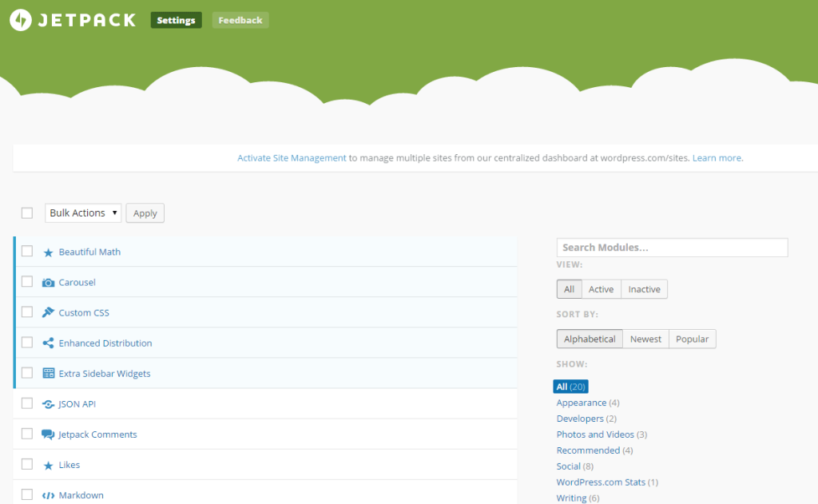Viewport: 818px width, 504px height.
Task: Check the Custom CSS module checkbox
Action: coord(26,312)
